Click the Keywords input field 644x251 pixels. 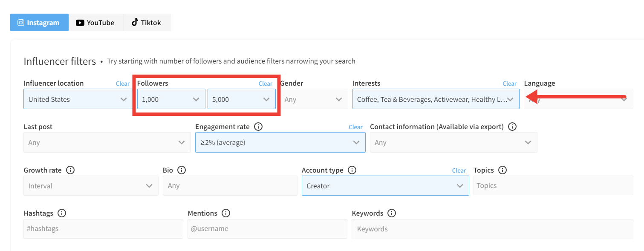492,229
